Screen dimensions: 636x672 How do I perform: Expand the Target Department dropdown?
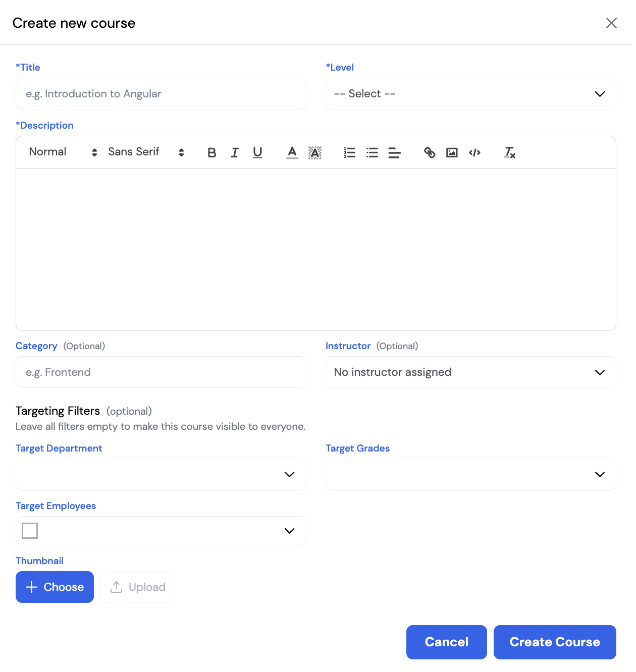point(161,475)
